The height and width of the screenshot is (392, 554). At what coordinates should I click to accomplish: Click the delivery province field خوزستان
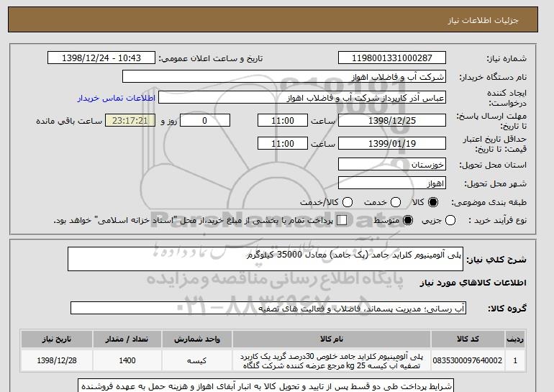tap(392, 165)
